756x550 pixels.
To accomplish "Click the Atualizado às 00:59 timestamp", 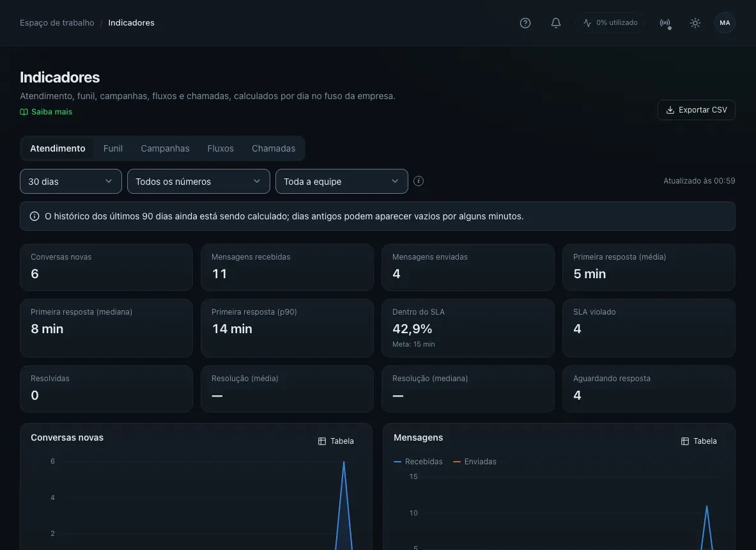I will (x=699, y=181).
